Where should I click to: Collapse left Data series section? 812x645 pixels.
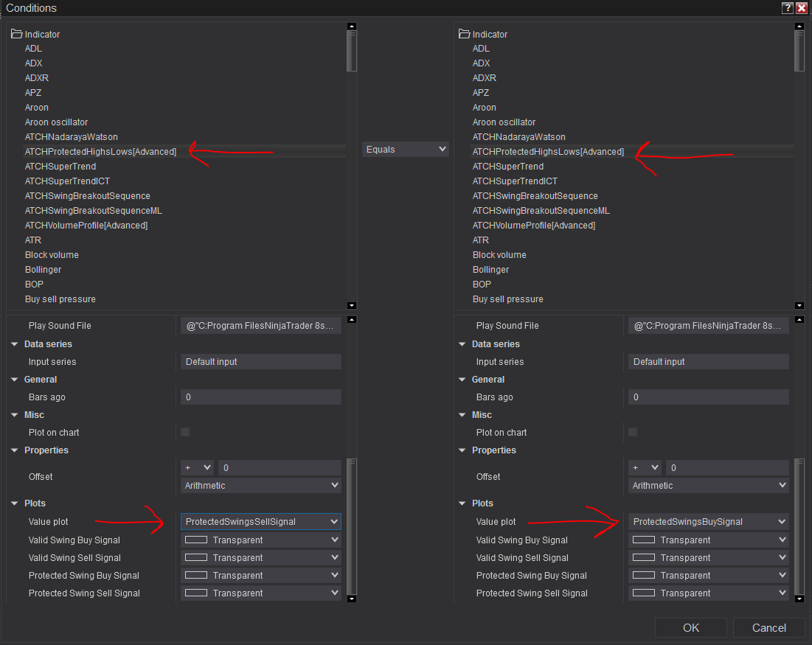pos(15,344)
